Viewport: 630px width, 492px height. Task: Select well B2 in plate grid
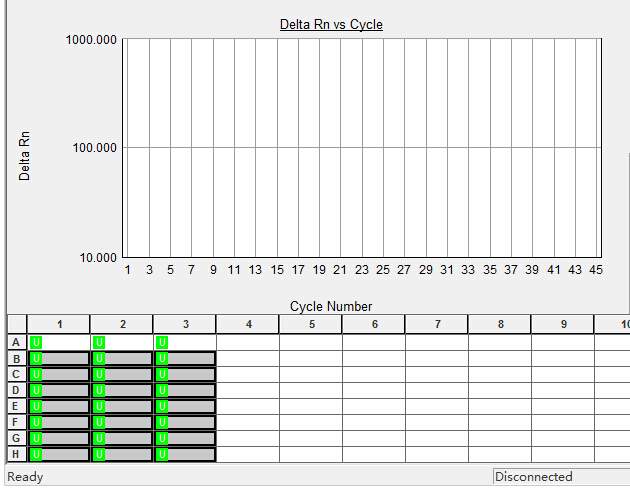pos(122,359)
